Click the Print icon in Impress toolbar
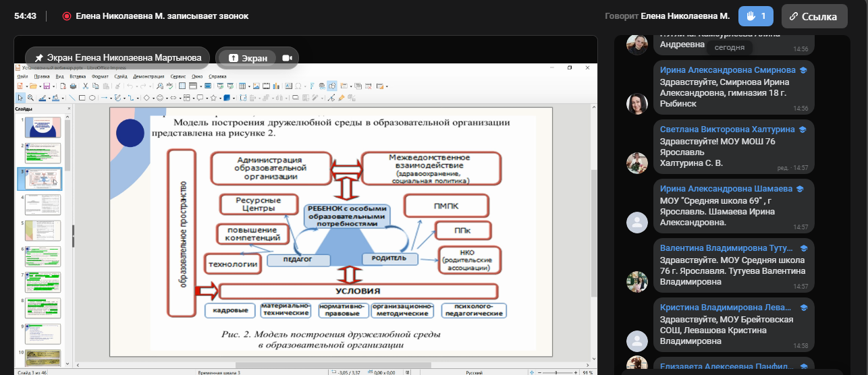The image size is (868, 375). (73, 86)
